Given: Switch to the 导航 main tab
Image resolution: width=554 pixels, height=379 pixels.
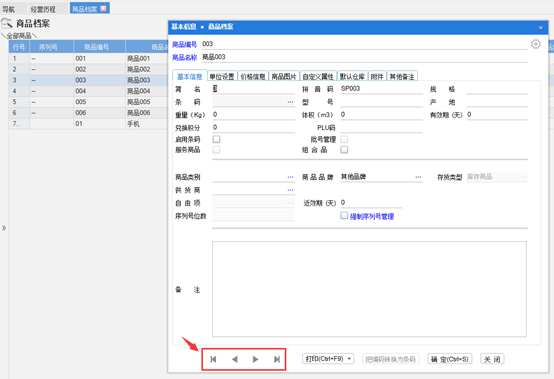Looking at the screenshot, I should point(9,9).
